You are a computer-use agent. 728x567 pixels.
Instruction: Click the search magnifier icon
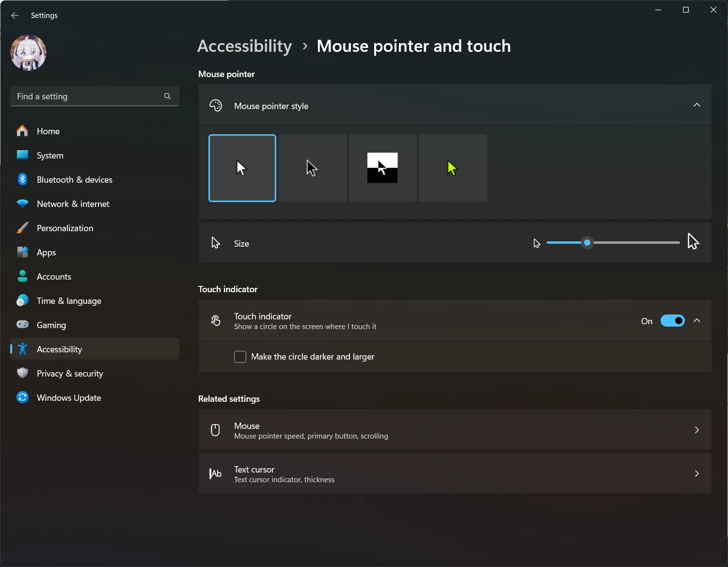tap(167, 96)
